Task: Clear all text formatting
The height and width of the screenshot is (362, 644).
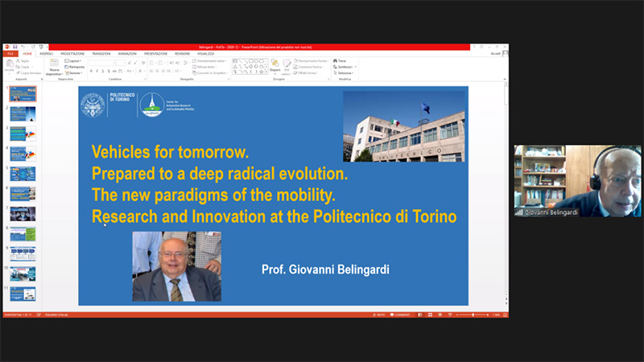Action: point(143,63)
